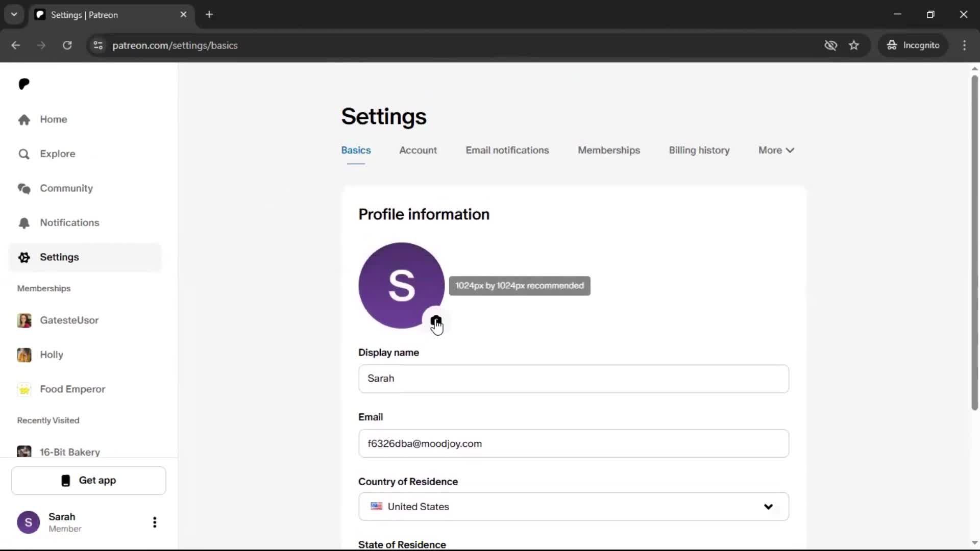Open Food Emperor membership avatar
The width and height of the screenshot is (980, 551).
(24, 389)
